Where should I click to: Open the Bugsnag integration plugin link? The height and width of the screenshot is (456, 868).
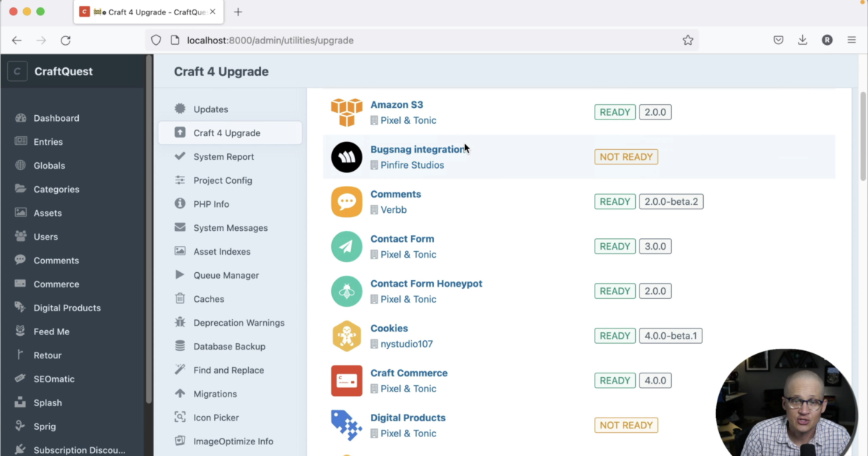pos(418,150)
